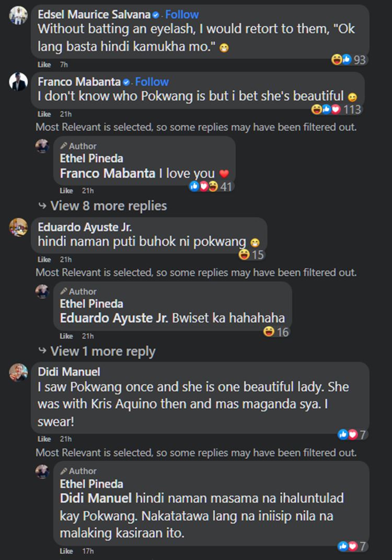
Task: Click 'Most Relevant is selected' notice under Franco's comment
Action: click(x=196, y=127)
